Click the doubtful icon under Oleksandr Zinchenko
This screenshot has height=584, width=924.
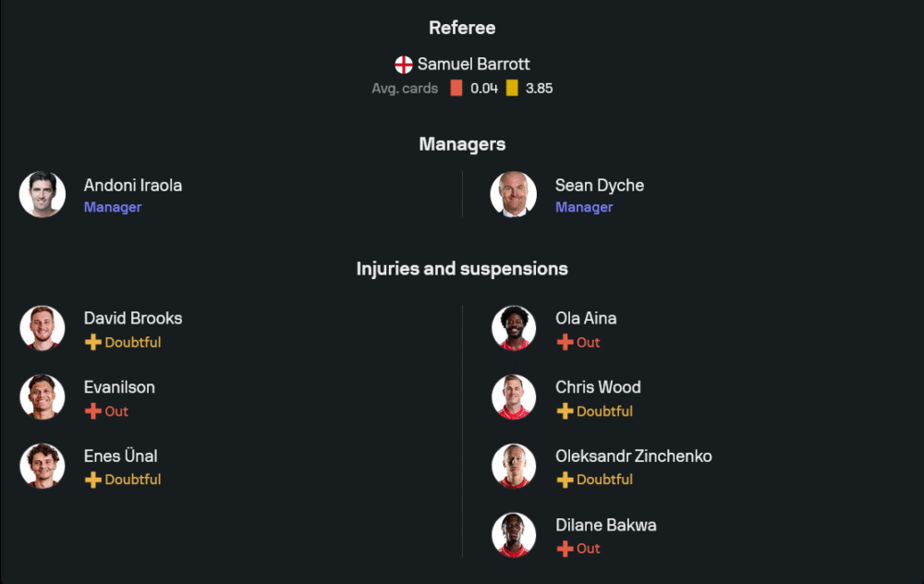[565, 480]
